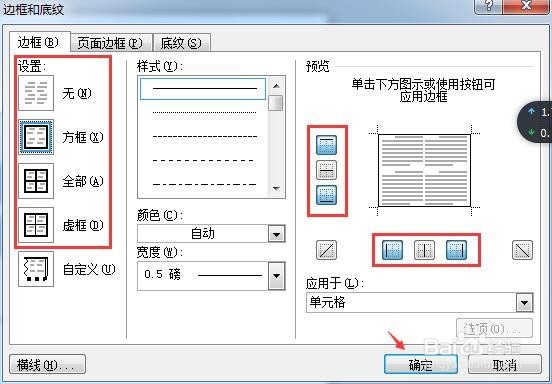
Task: Switch to the 边框 tab
Action: coord(39,43)
